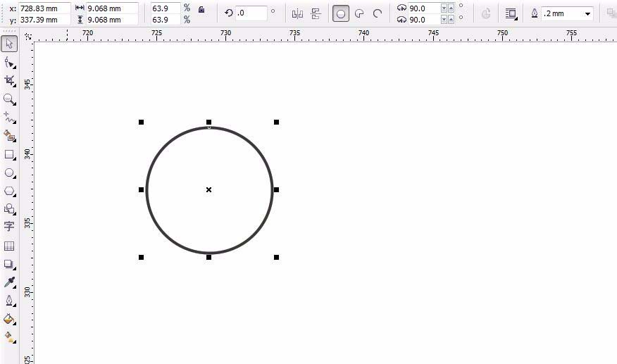Select the Crop tool
The height and width of the screenshot is (364, 617).
tap(9, 81)
